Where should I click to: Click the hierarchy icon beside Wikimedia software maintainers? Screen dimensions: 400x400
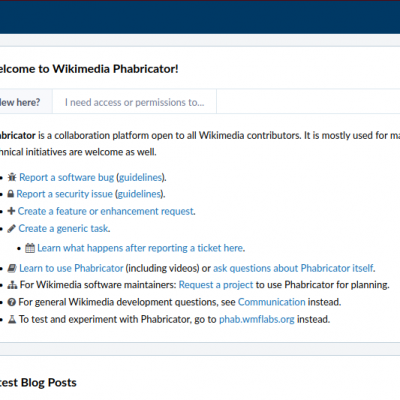point(12,285)
